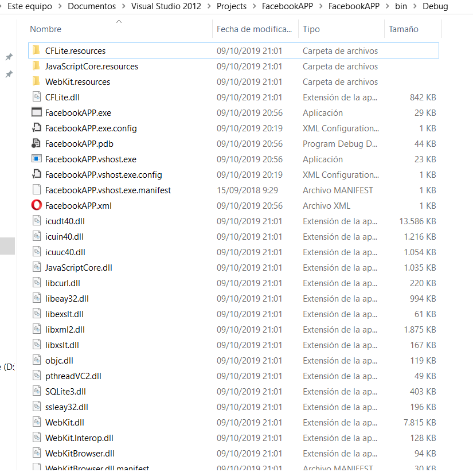Image resolution: width=473 pixels, height=476 pixels.
Task: Click the libxml2.dll file icon
Action: [x=37, y=329]
